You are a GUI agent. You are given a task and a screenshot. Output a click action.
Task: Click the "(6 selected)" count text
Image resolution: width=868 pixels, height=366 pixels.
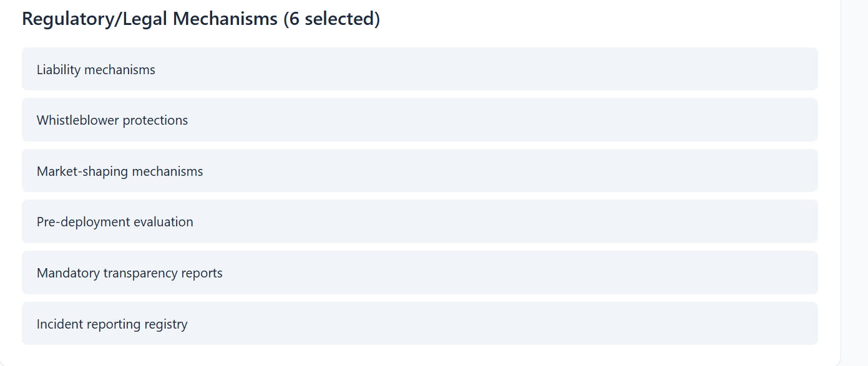[331, 19]
